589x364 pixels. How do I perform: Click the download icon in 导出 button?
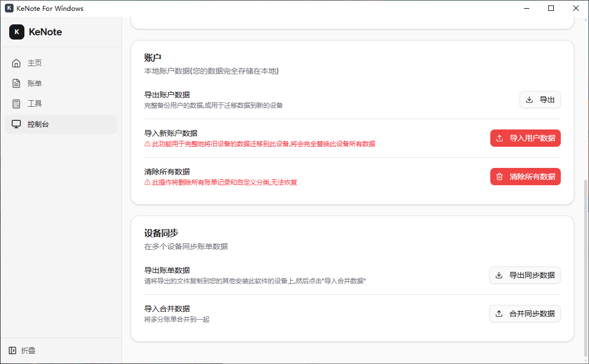click(529, 100)
